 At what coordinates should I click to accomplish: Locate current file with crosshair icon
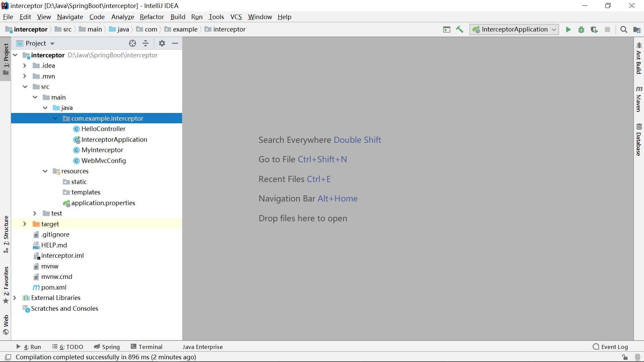pyautogui.click(x=132, y=43)
